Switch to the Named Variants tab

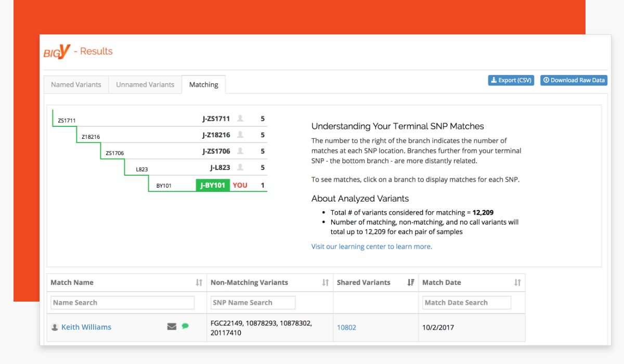click(x=76, y=85)
